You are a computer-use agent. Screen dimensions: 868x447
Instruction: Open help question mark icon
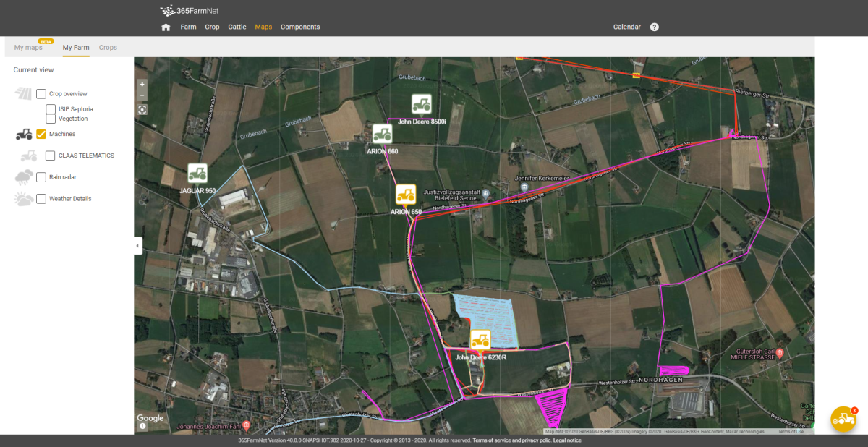tap(654, 27)
